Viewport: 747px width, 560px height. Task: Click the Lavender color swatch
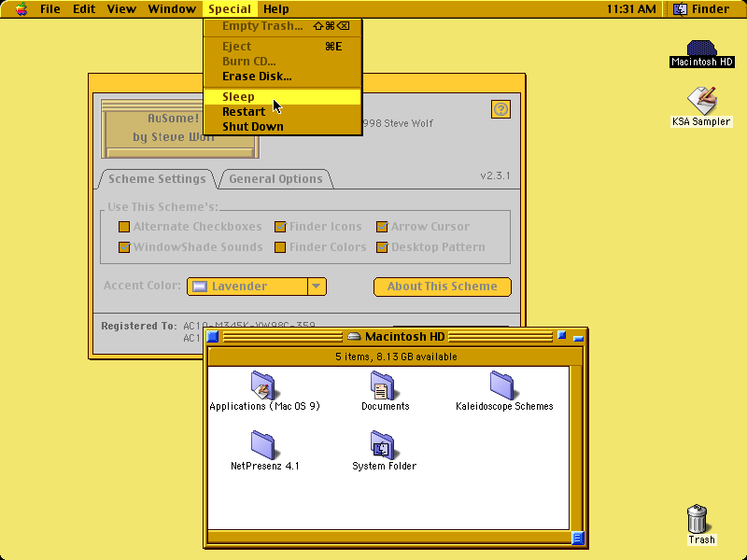200,287
